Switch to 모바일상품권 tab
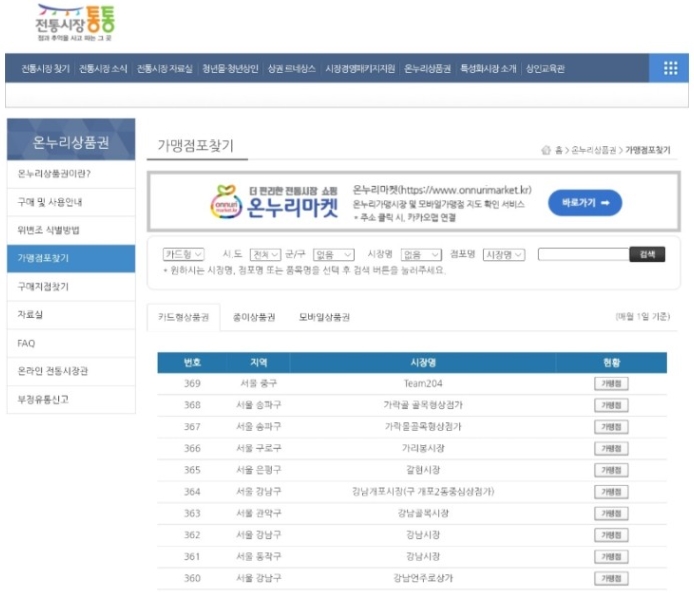Viewport: 694px width, 593px height. coord(324,317)
